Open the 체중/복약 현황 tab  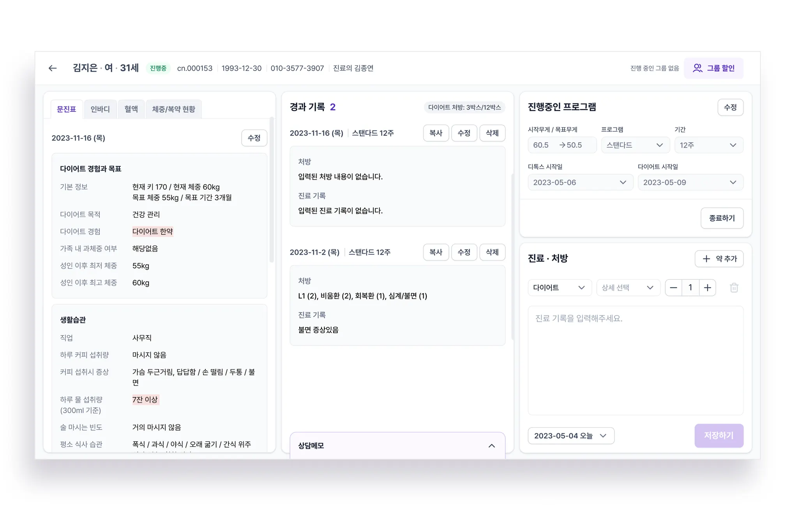pos(173,109)
